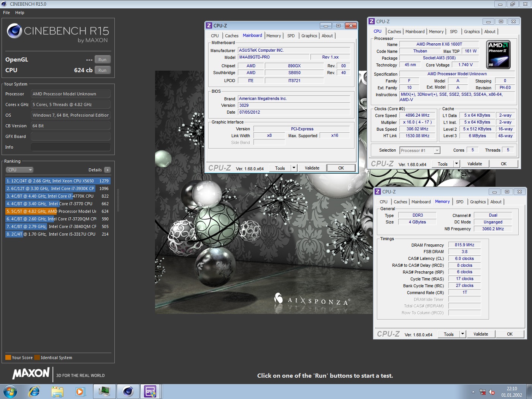Expand Tools dropdown arrow in Processor window
Image resolution: width=532 pixels, height=399 pixels.
(456, 164)
